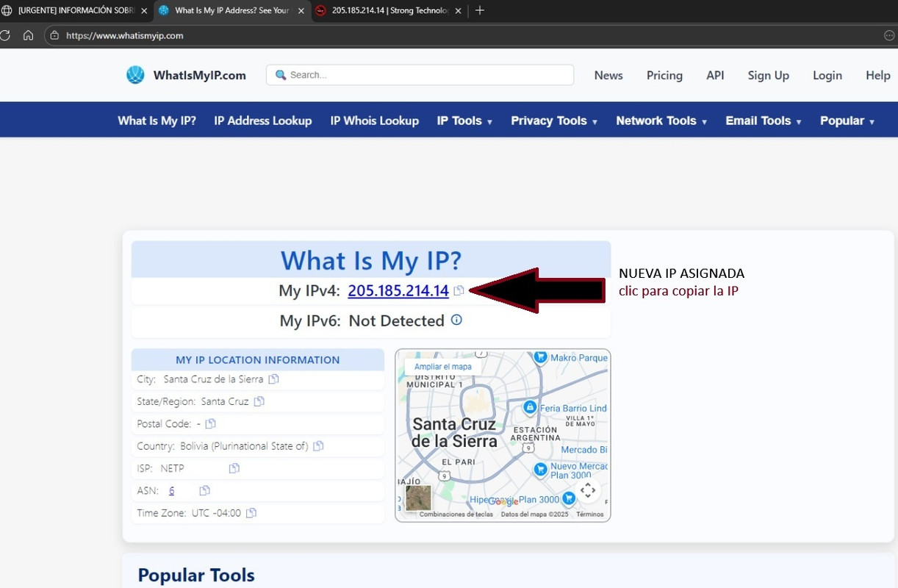Open the map Términos link
The height and width of the screenshot is (588, 898).
(x=590, y=514)
